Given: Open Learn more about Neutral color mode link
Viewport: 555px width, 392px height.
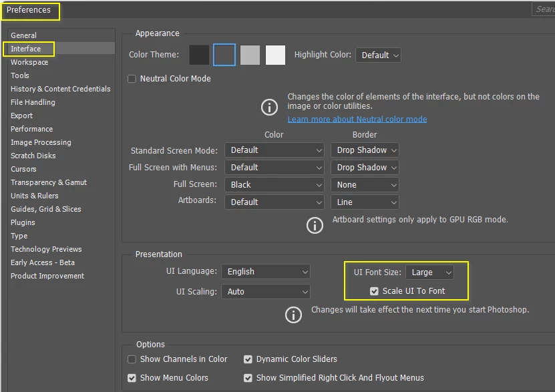Looking at the screenshot, I should 357,120.
